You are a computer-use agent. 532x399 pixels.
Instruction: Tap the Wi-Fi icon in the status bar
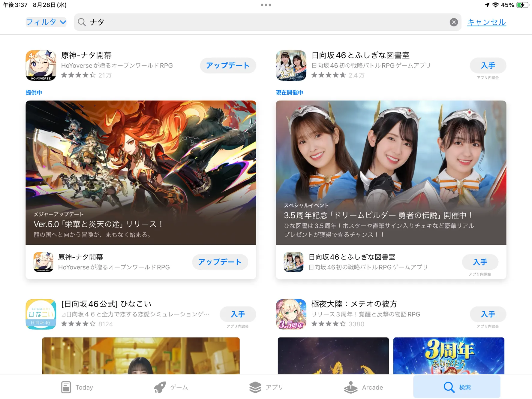tap(495, 5)
